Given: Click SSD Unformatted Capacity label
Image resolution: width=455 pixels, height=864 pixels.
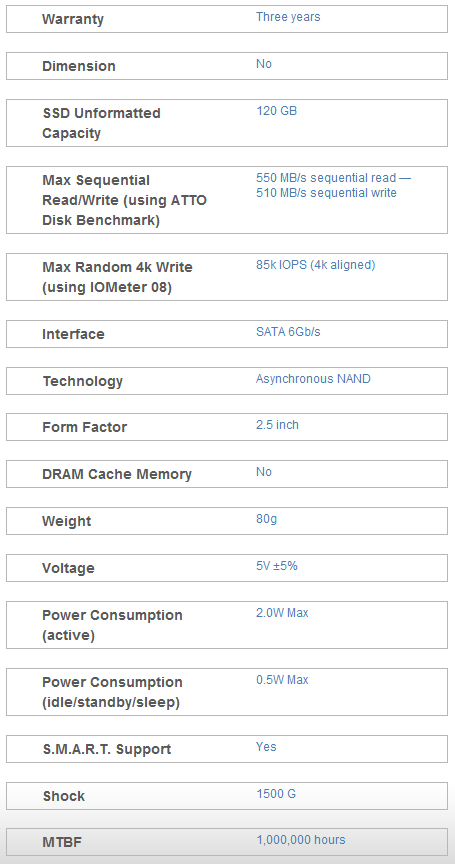Looking at the screenshot, I should [101, 123].
